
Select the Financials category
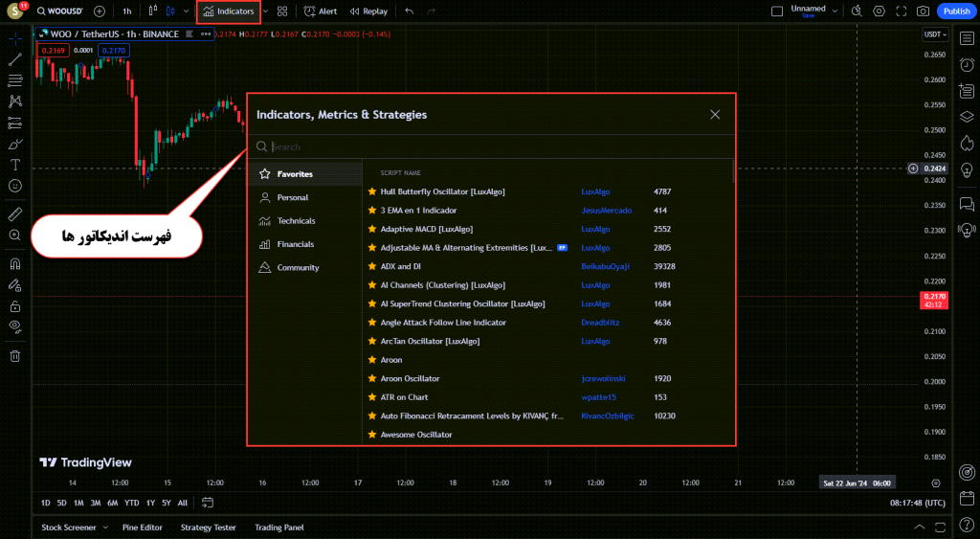(x=305, y=244)
